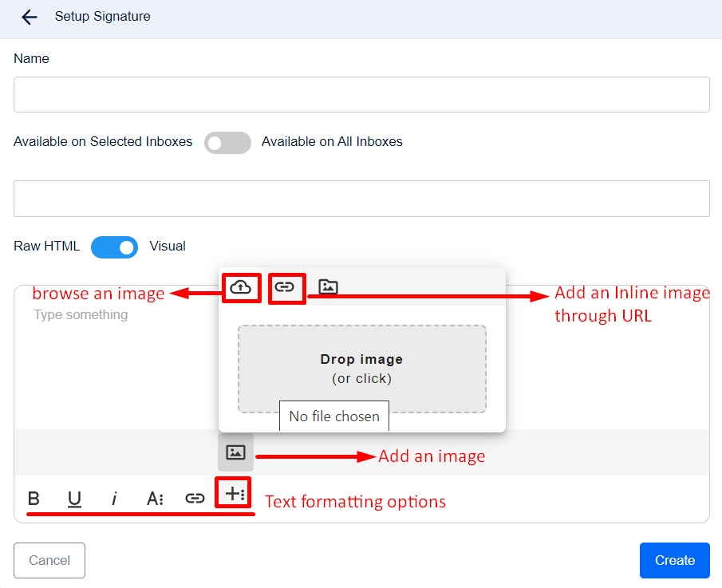Open the image browse gallery tab icon
This screenshot has width=722, height=588.
tap(329, 287)
